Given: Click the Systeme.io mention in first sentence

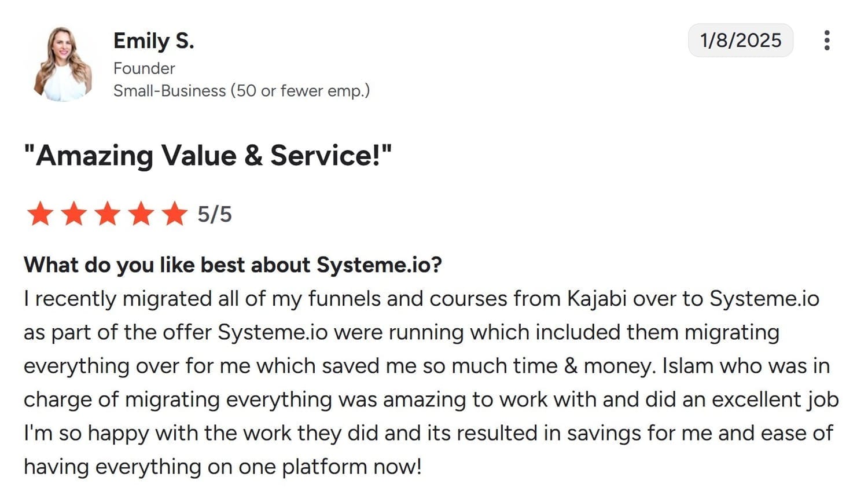Looking at the screenshot, I should click(764, 299).
